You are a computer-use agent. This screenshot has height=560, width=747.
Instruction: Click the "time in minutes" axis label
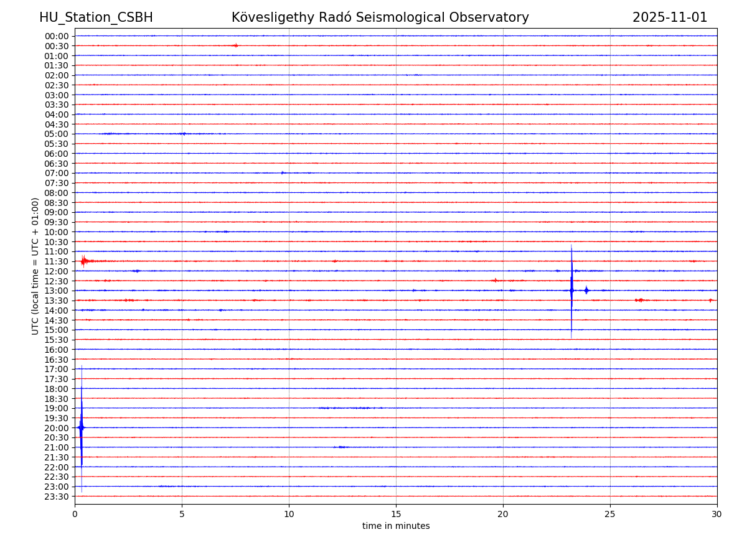point(396,526)
